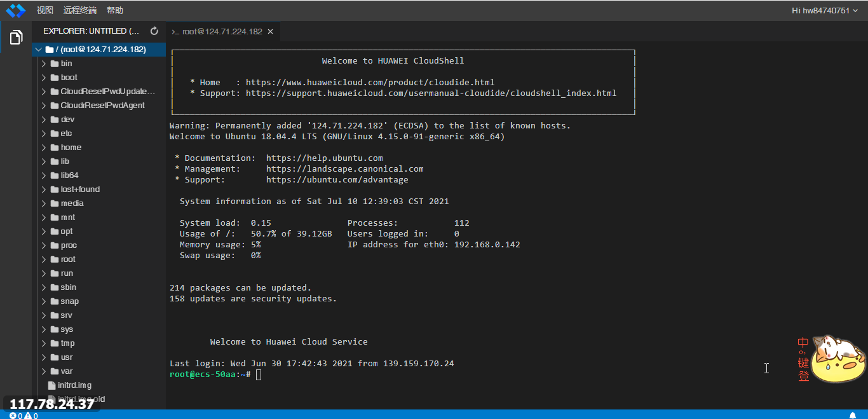The height and width of the screenshot is (419, 868).
Task: Click the notification bell in the status bar
Action: (853, 415)
